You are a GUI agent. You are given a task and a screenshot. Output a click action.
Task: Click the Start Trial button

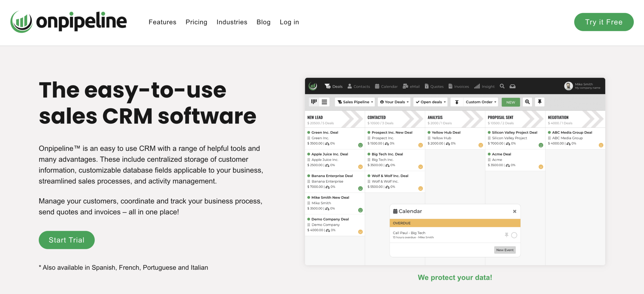66,240
